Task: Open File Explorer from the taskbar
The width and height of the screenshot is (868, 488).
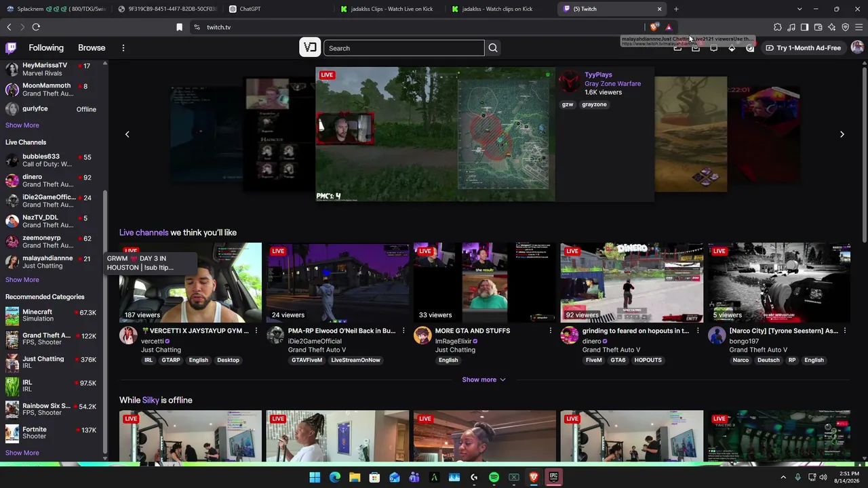Action: [x=355, y=477]
